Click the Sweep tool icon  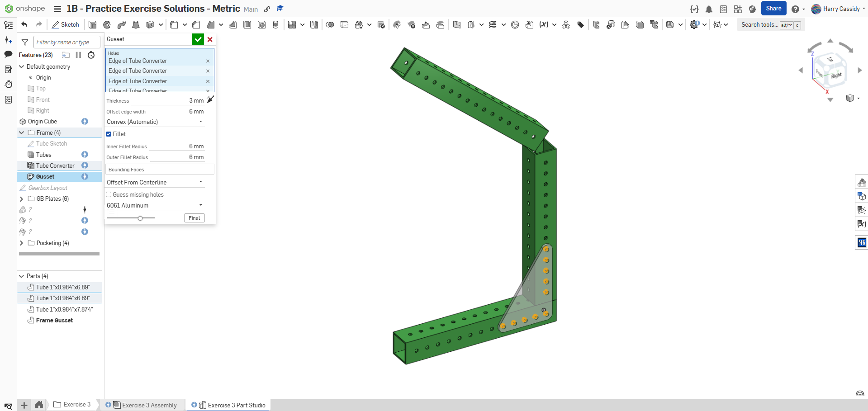click(x=122, y=25)
